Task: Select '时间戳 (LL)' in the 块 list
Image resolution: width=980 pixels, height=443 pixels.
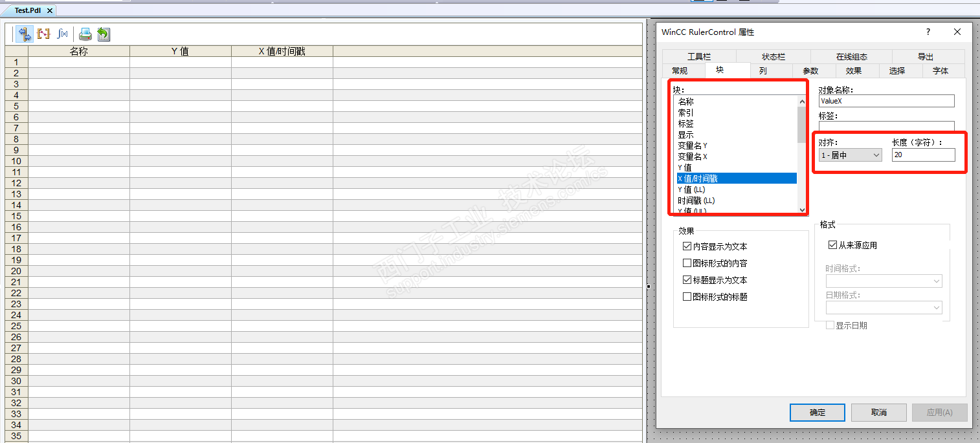Action: point(737,200)
